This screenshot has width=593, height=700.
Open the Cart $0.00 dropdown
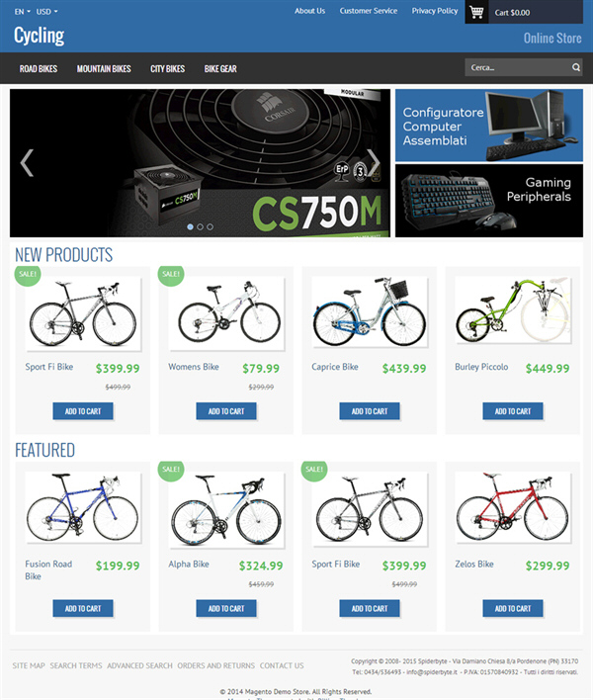[512, 13]
